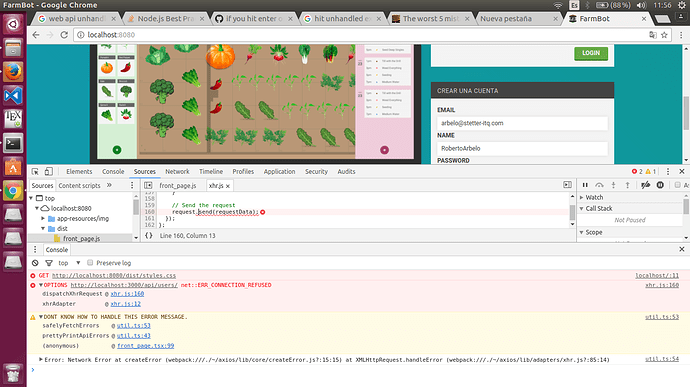Switch to the Elements tab
The image size is (690, 387).
coord(79,172)
